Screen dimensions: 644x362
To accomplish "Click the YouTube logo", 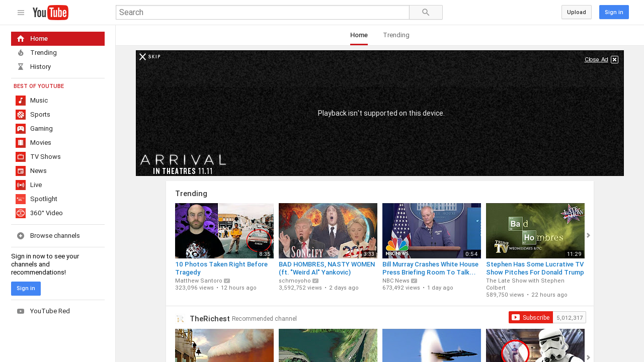I will pos(50,13).
